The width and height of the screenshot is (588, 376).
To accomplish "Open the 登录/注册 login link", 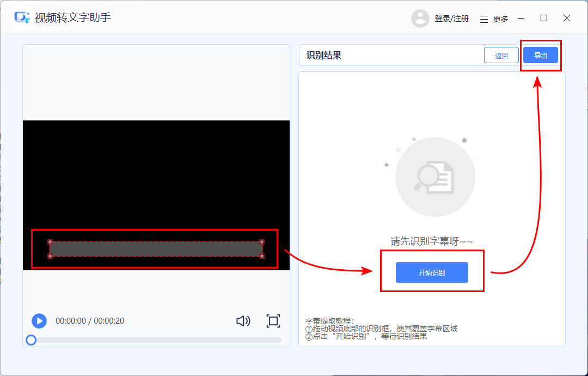I will (451, 18).
